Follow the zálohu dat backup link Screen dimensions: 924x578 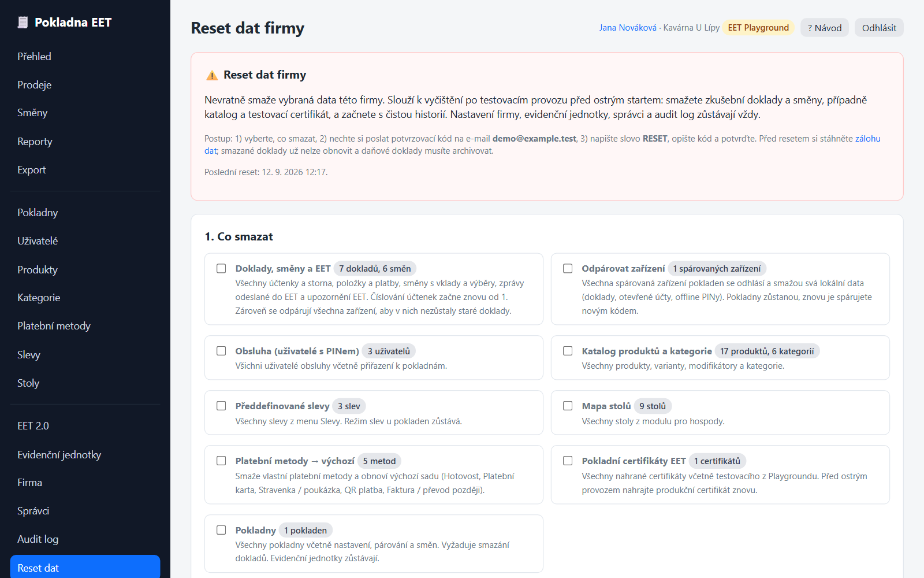click(867, 139)
